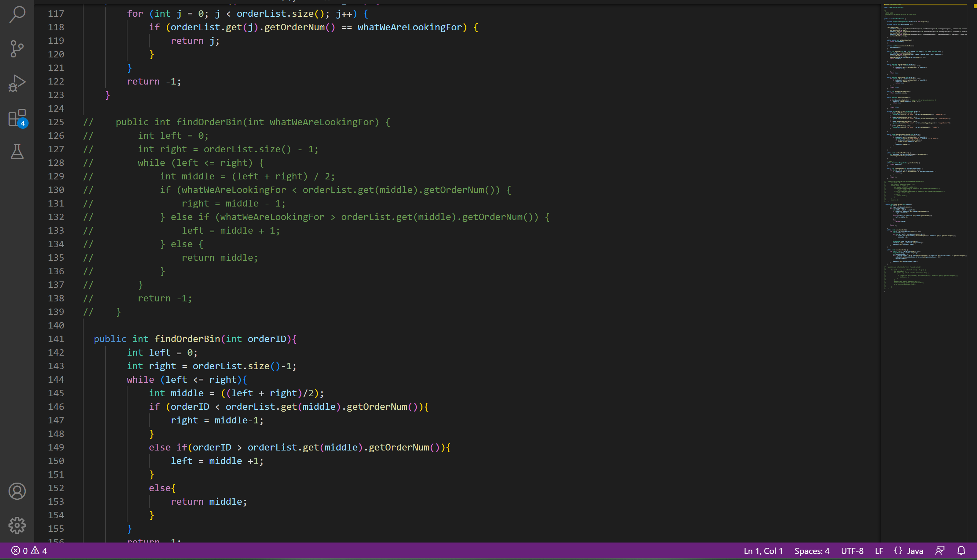This screenshot has height=560, width=977.
Task: Open the Run and Debug view
Action: click(17, 83)
